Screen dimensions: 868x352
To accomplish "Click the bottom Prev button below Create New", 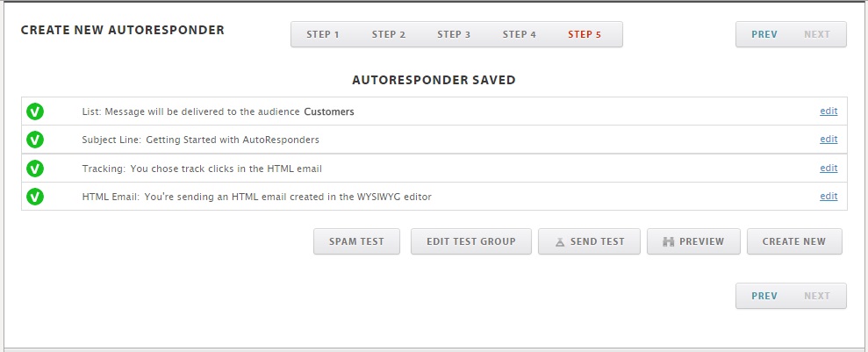I will (x=764, y=296).
